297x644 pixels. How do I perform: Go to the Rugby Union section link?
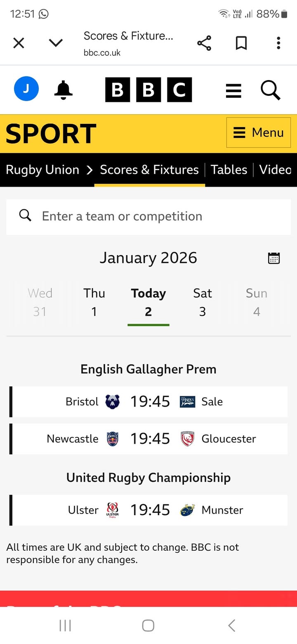point(42,170)
